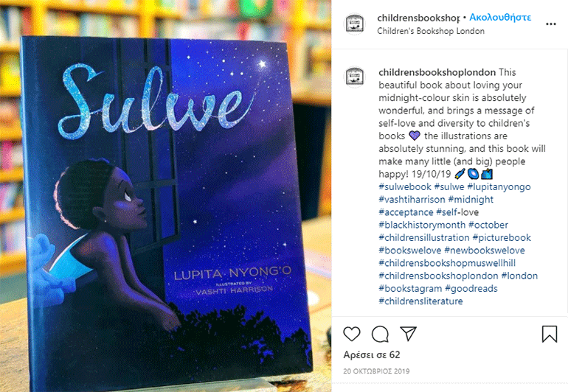Open #blackhistorymonth hashtag
The height and width of the screenshot is (392, 568).
click(x=422, y=225)
